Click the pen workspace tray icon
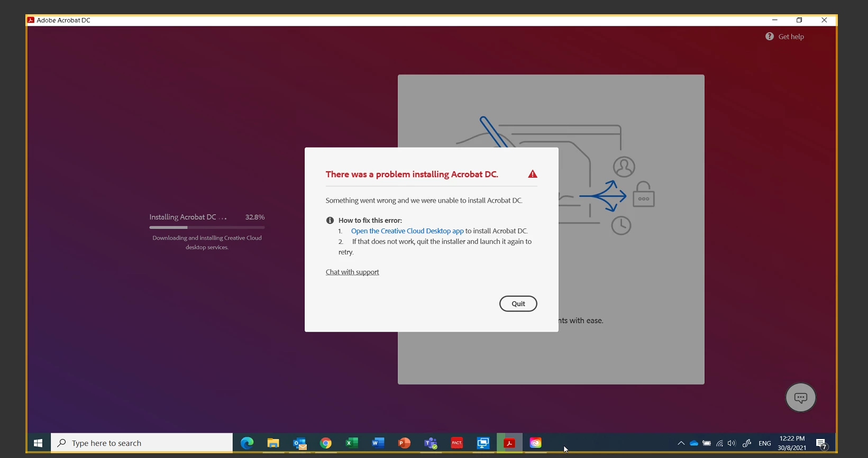The width and height of the screenshot is (868, 458). tap(747, 443)
